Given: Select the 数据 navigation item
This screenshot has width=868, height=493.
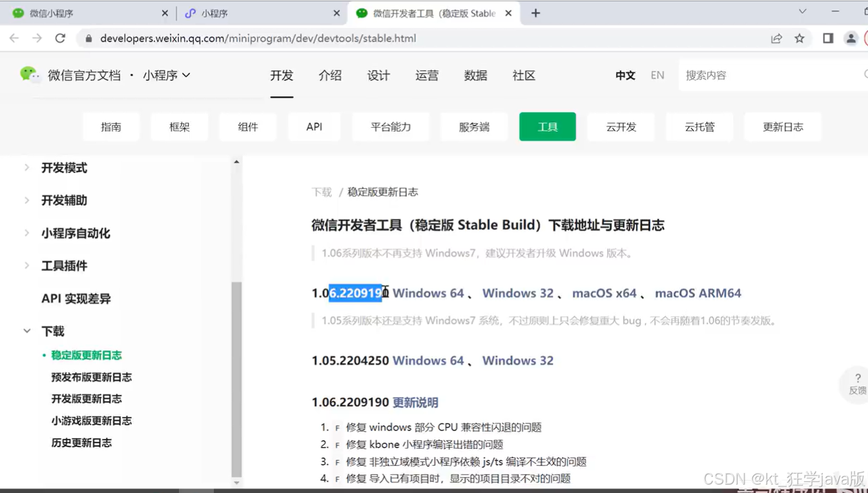Looking at the screenshot, I should point(475,75).
